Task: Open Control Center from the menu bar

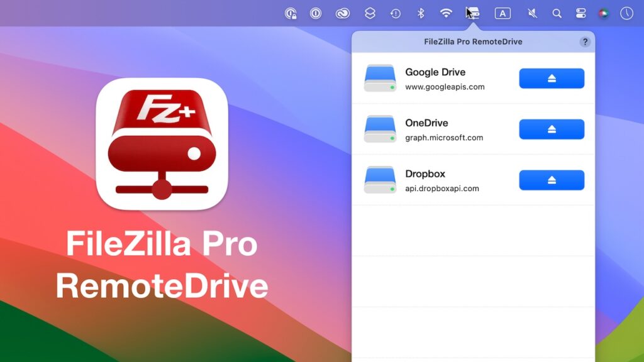Action: click(581, 13)
